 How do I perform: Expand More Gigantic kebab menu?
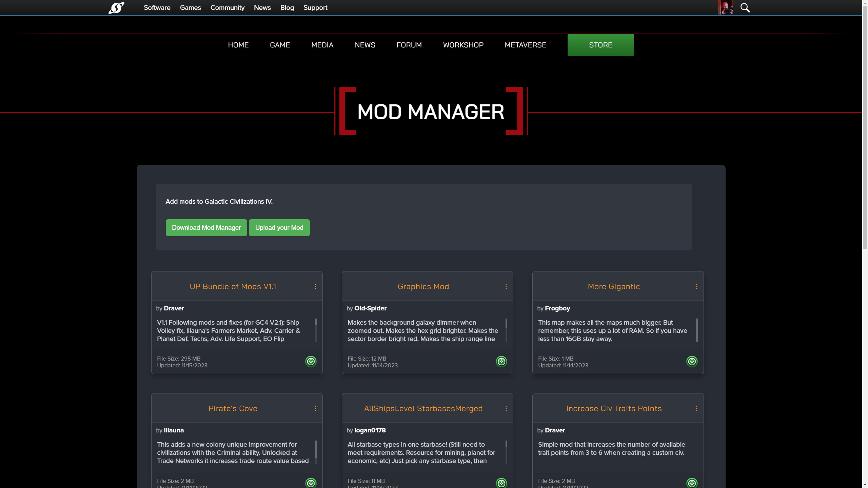pos(696,286)
